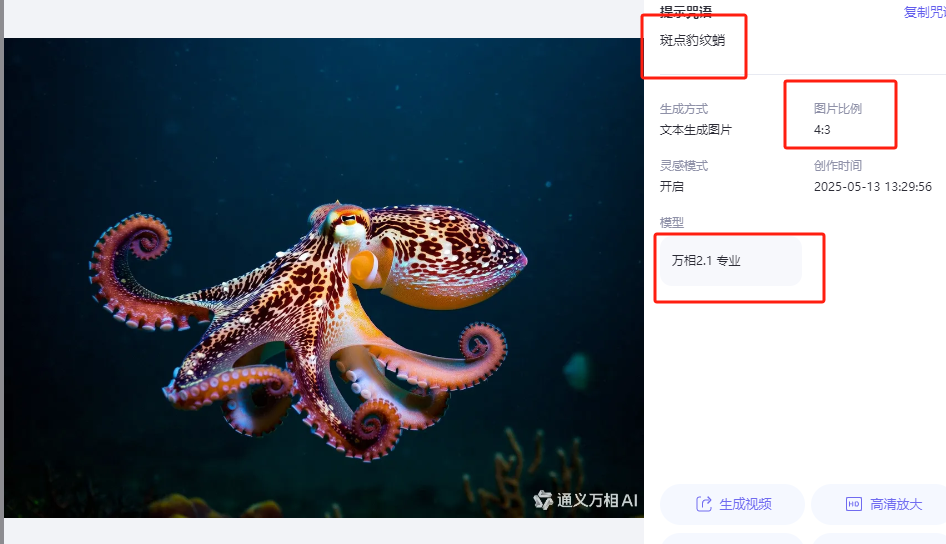Screen dimensions: 946x544
Task: Click the prompt text 斑点豹纹蛸
Action: pos(692,40)
